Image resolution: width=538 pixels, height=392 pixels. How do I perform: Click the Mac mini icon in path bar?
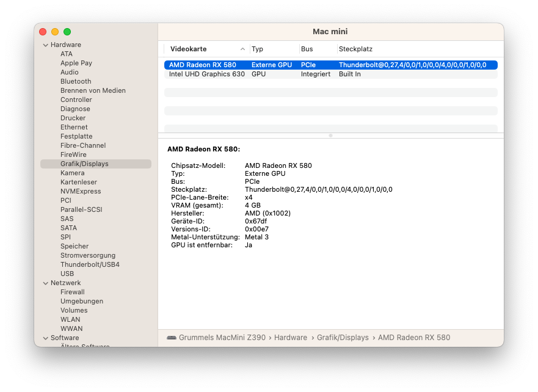coord(171,338)
